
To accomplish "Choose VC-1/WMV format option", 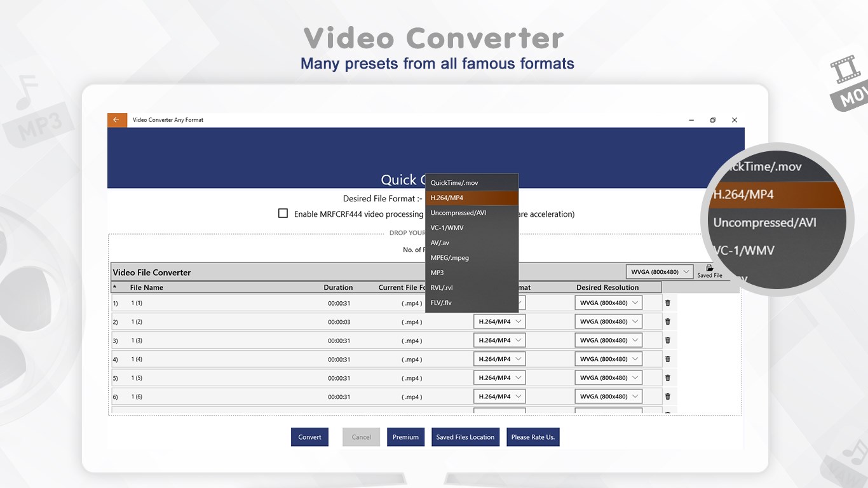I will 472,227.
